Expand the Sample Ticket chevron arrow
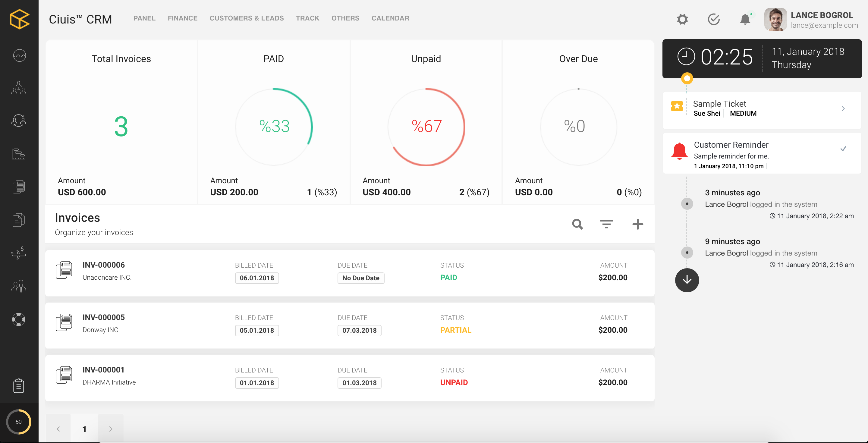 pos(843,108)
